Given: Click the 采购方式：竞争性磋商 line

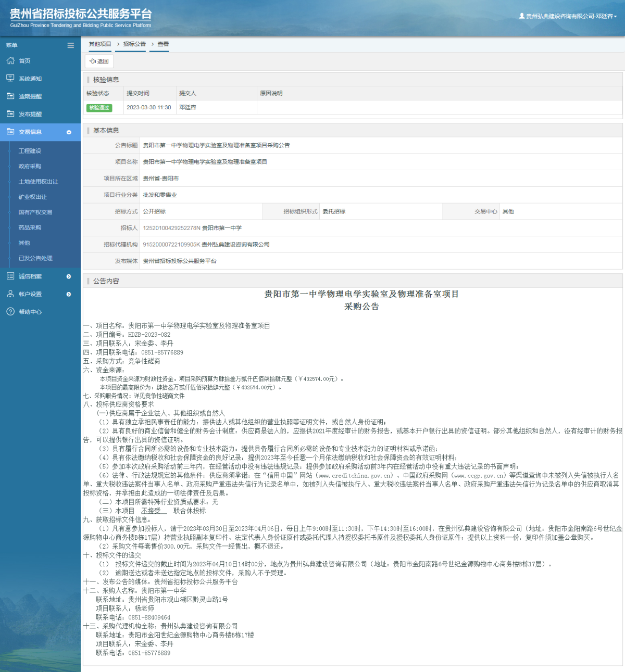Looking at the screenshot, I should click(x=121, y=361).
